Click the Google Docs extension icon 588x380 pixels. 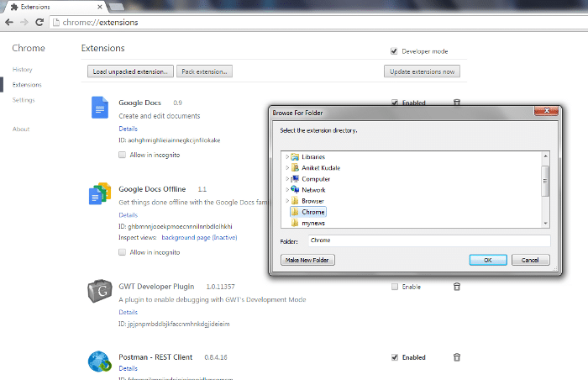[100, 108]
